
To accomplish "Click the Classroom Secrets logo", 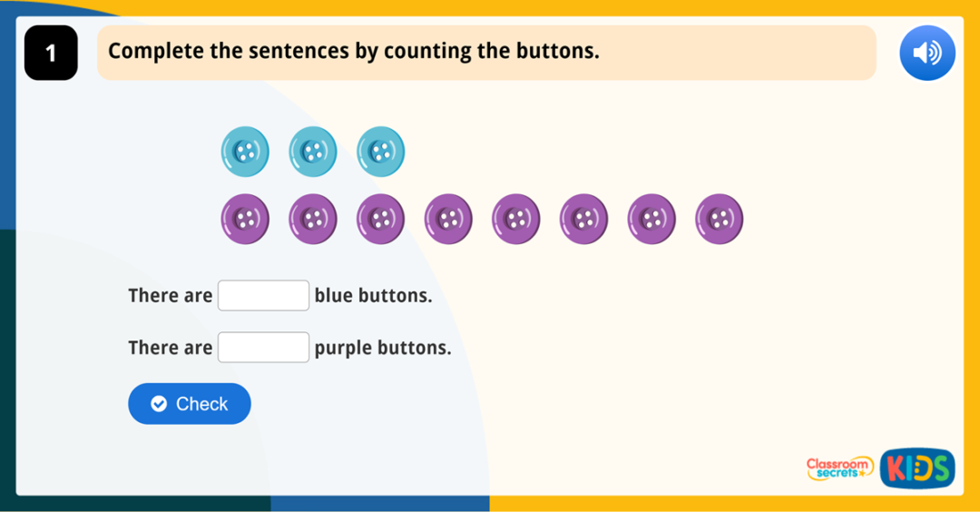I will 839,468.
